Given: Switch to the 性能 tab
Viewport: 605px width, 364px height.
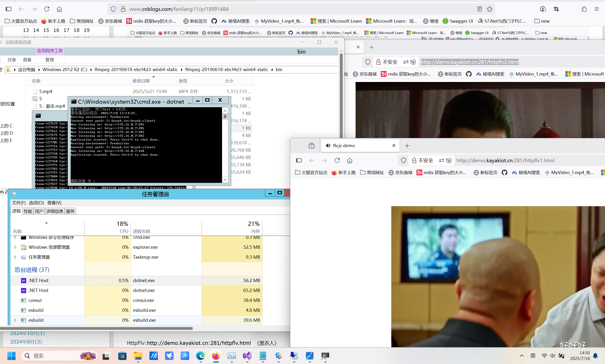Looking at the screenshot, I should click(28, 211).
